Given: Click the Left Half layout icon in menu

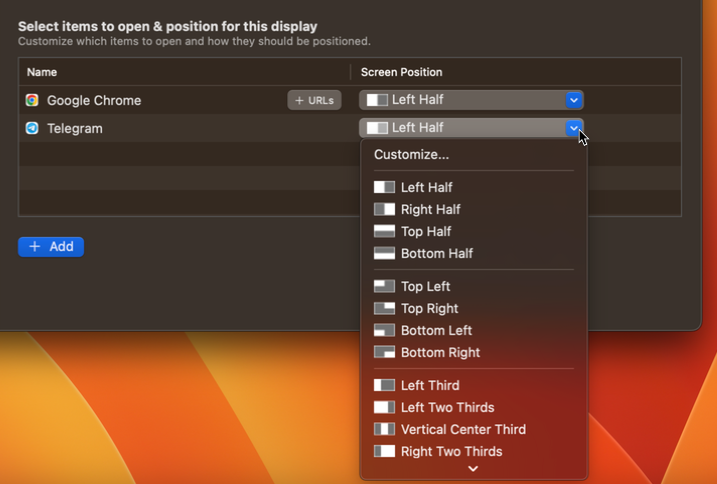Looking at the screenshot, I should pos(384,187).
